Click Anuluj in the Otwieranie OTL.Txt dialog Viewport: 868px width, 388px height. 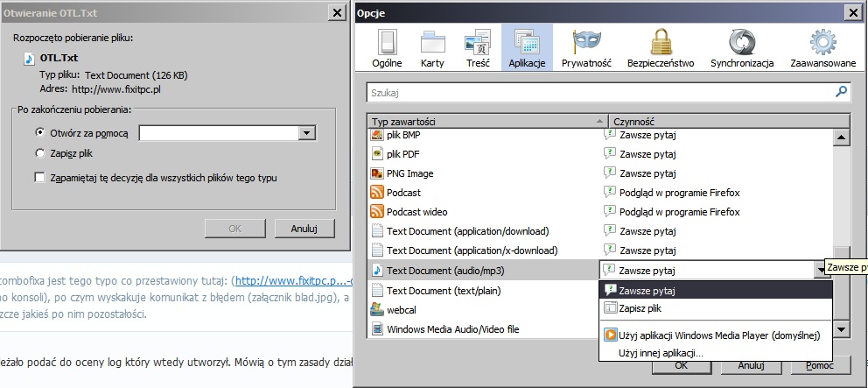pos(304,229)
